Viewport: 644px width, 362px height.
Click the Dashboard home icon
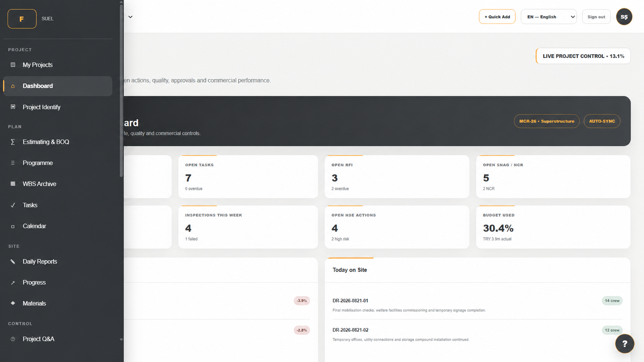(13, 86)
